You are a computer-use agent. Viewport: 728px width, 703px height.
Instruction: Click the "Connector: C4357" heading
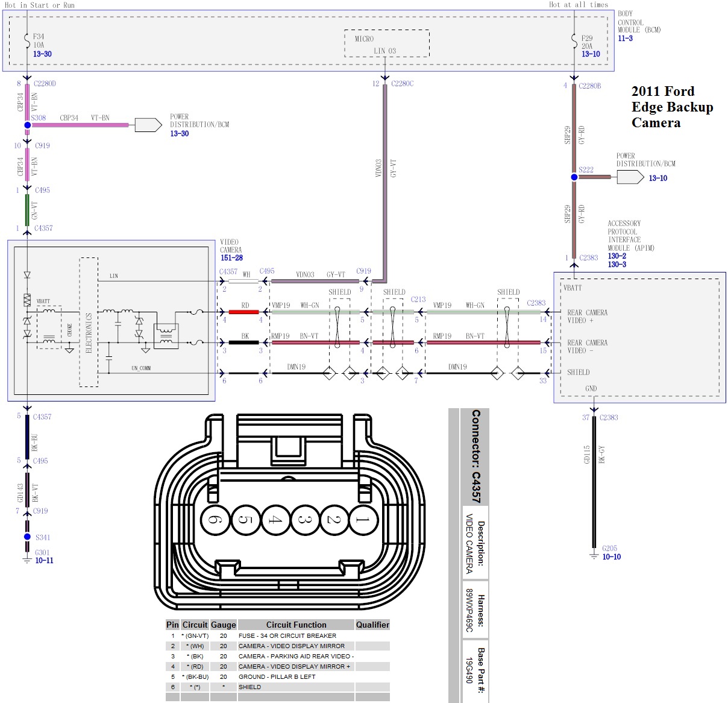click(476, 456)
